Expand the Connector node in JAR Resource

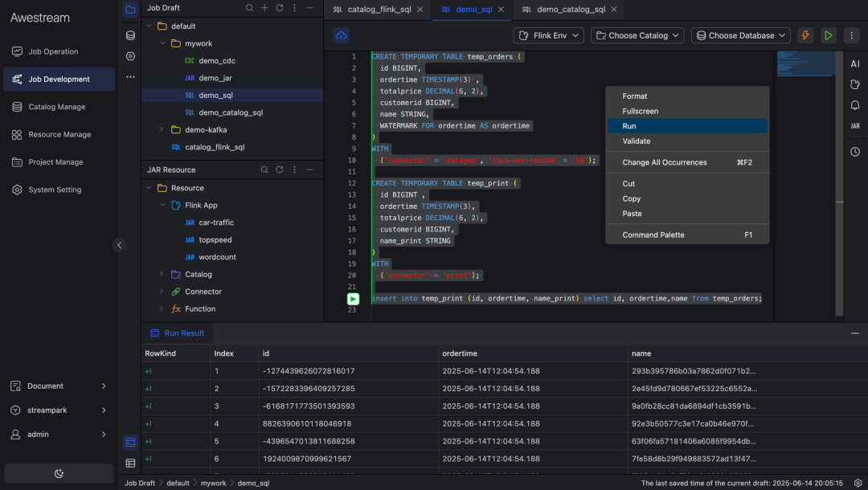click(x=162, y=292)
